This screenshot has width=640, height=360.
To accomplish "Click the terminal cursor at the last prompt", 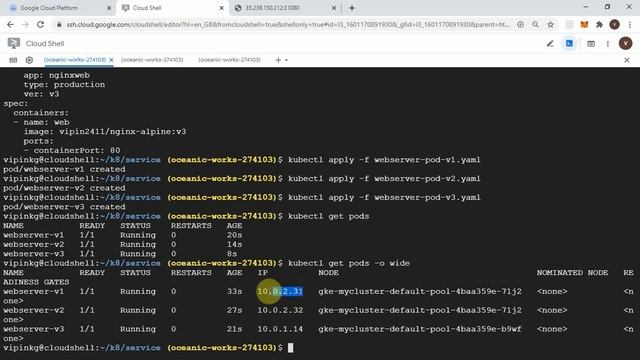I will pyautogui.click(x=291, y=348).
